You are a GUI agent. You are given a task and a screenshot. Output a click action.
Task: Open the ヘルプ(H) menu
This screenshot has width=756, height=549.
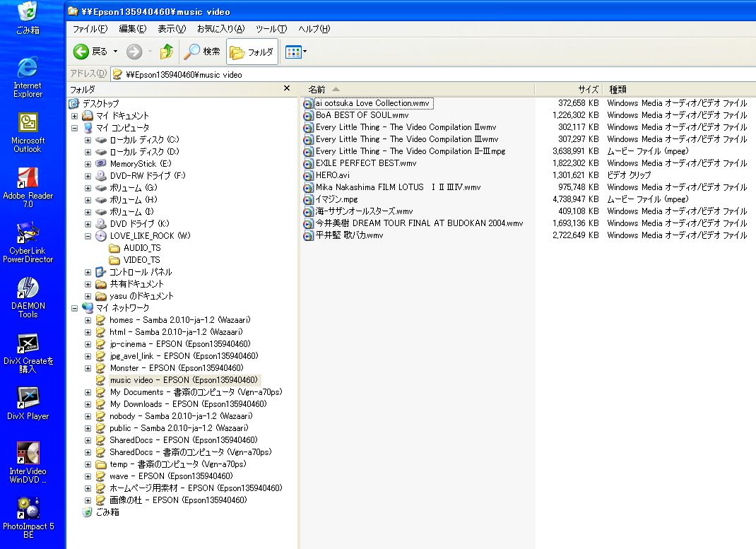314,29
